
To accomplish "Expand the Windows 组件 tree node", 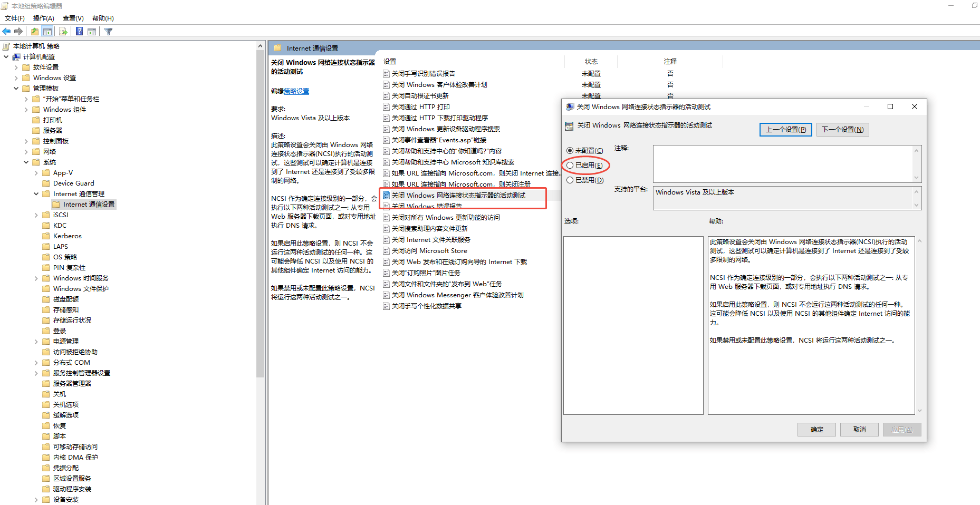I will pyautogui.click(x=26, y=109).
